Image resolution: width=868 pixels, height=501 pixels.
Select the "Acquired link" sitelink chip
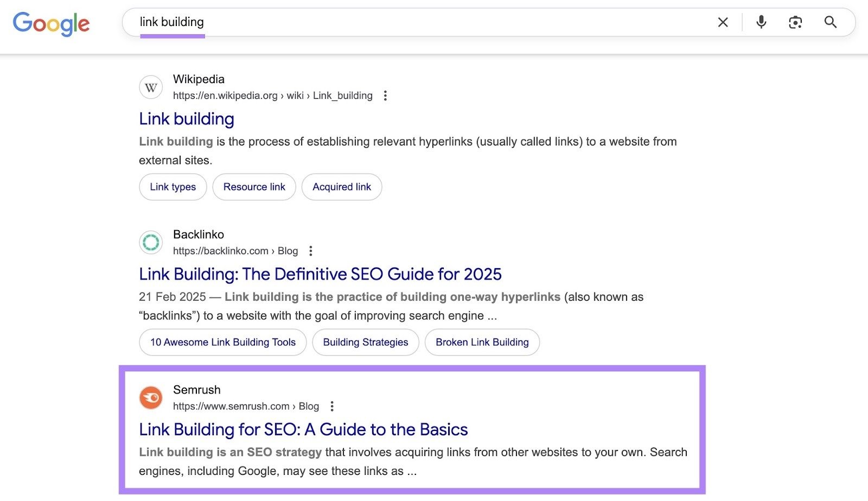tap(341, 187)
